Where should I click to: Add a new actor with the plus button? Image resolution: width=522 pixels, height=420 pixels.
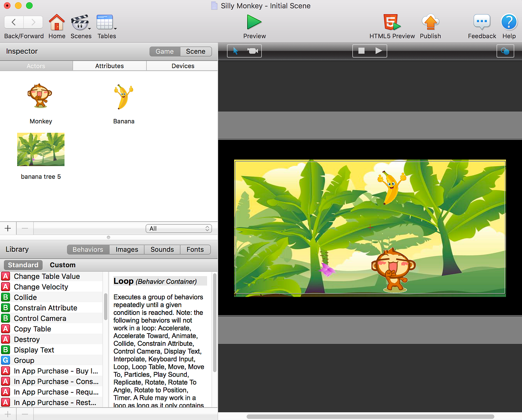[x=7, y=228]
